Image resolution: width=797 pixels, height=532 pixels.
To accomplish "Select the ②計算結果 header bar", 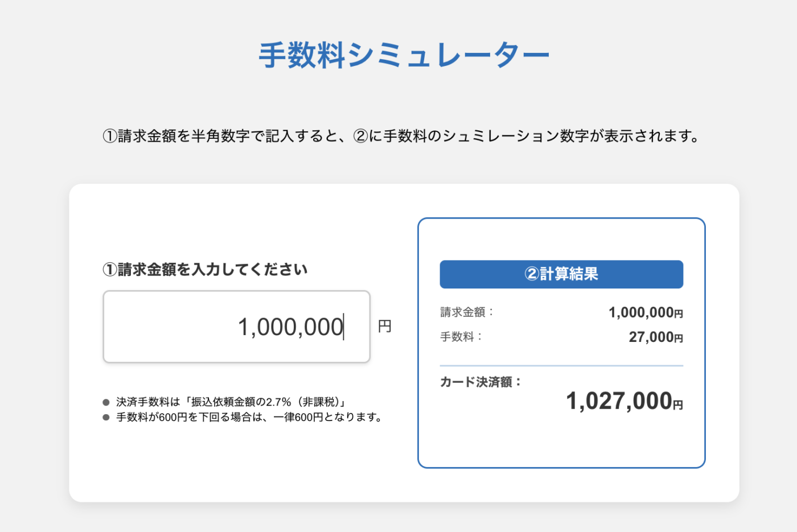I will [561, 274].
